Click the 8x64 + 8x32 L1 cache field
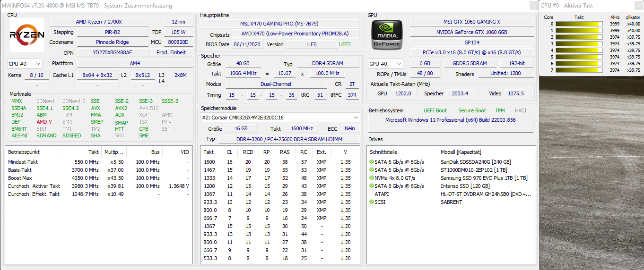The width and height of the screenshot is (644, 270). point(97,76)
